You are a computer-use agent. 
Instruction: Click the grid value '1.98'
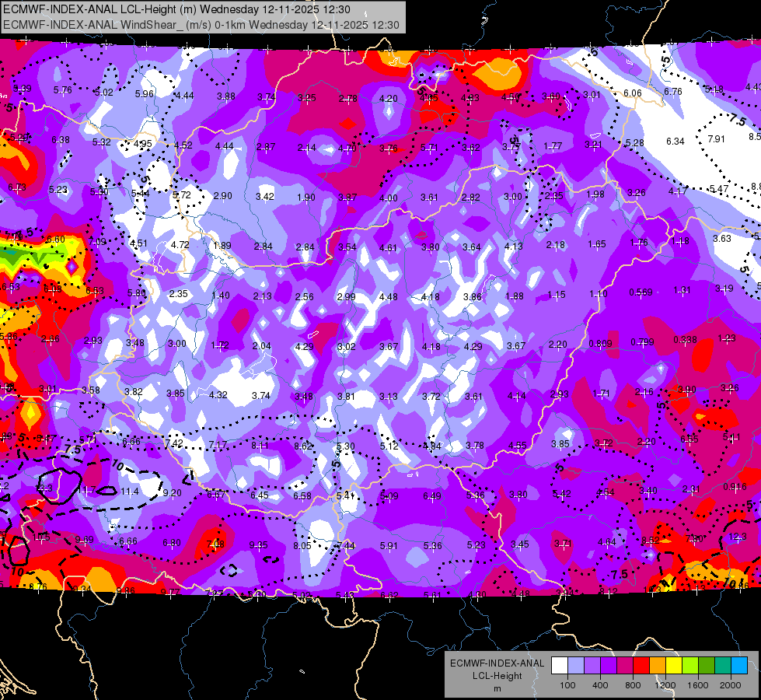(595, 194)
